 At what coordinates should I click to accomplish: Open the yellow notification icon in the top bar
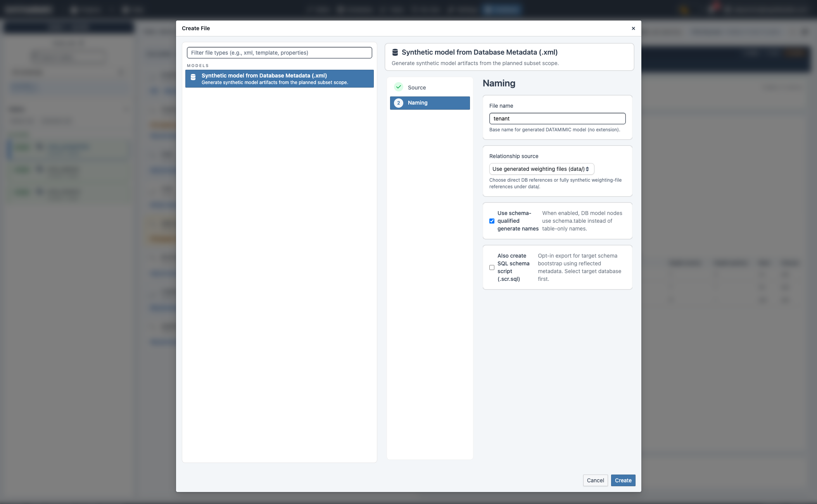684,9
